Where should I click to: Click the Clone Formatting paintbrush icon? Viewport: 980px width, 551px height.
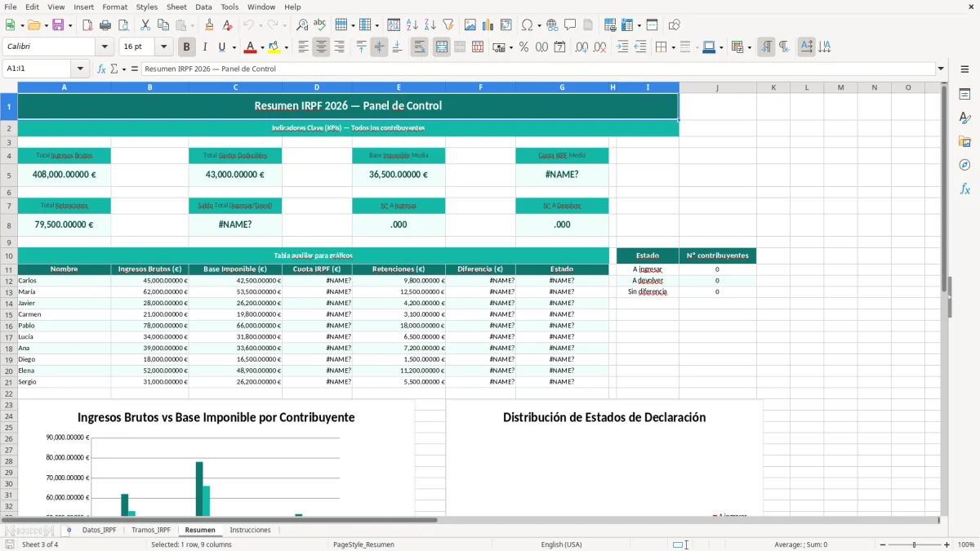click(x=210, y=25)
